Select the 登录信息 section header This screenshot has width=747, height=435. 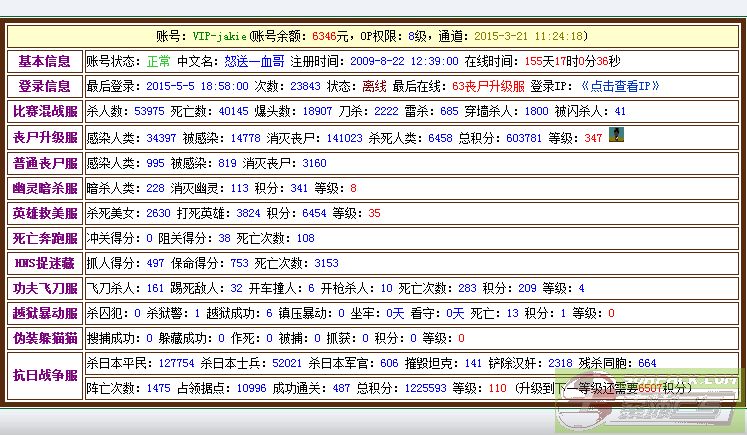coord(44,86)
